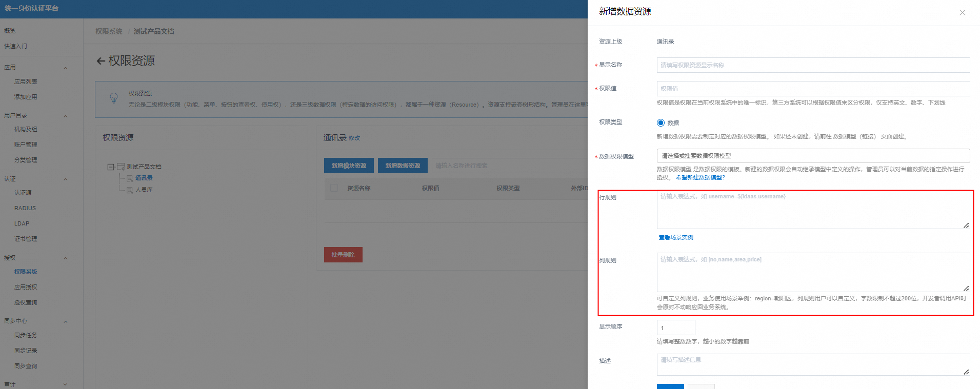Collapse the 测试产品文档 tree node
Viewport: 980px width, 389px height.
pyautogui.click(x=110, y=167)
